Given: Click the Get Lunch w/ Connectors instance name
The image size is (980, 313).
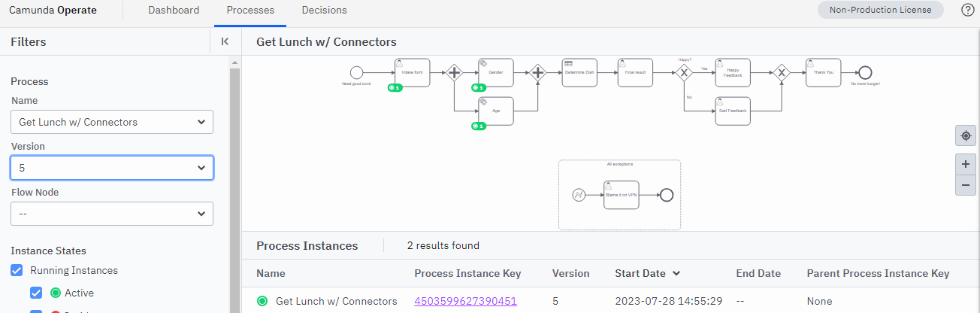Looking at the screenshot, I should [x=336, y=301].
